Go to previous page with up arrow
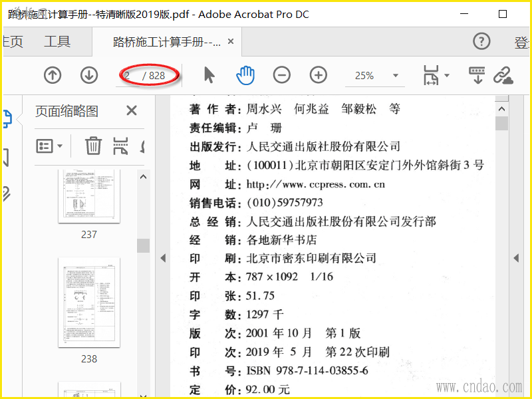The width and height of the screenshot is (532, 399). pyautogui.click(x=53, y=75)
